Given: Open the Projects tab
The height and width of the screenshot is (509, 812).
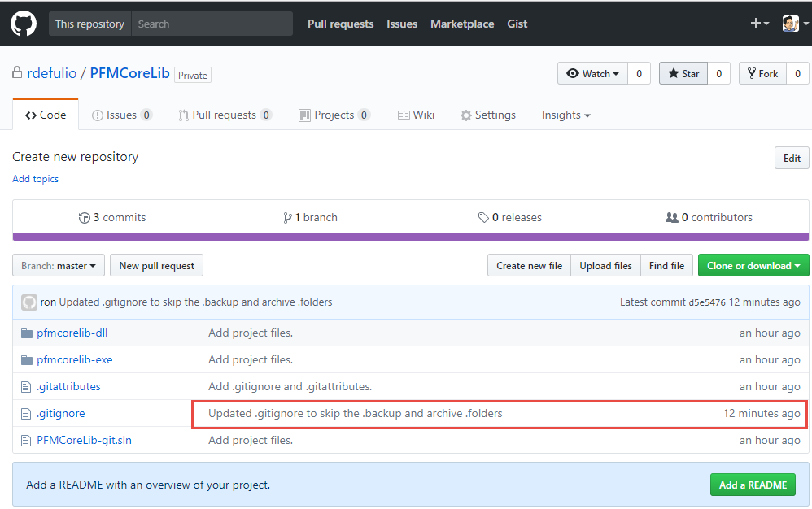Looking at the screenshot, I should pyautogui.click(x=334, y=115).
